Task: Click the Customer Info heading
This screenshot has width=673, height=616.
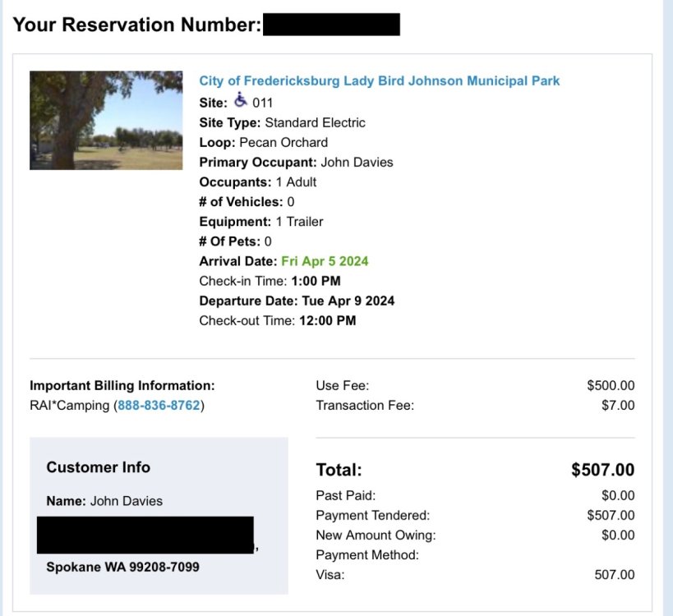Action: point(99,467)
